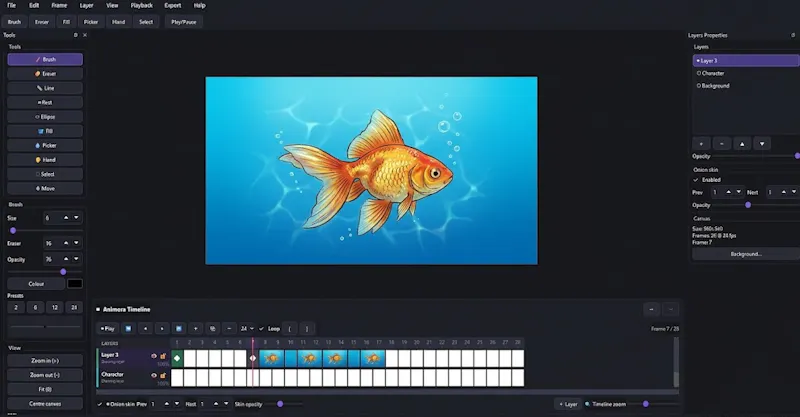Open the Layer menu
800x417 pixels.
click(x=87, y=6)
